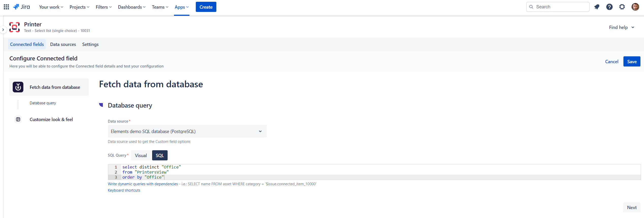This screenshot has width=644, height=218.
Task: Click the Elements Connect Printer logo icon
Action: (14, 27)
